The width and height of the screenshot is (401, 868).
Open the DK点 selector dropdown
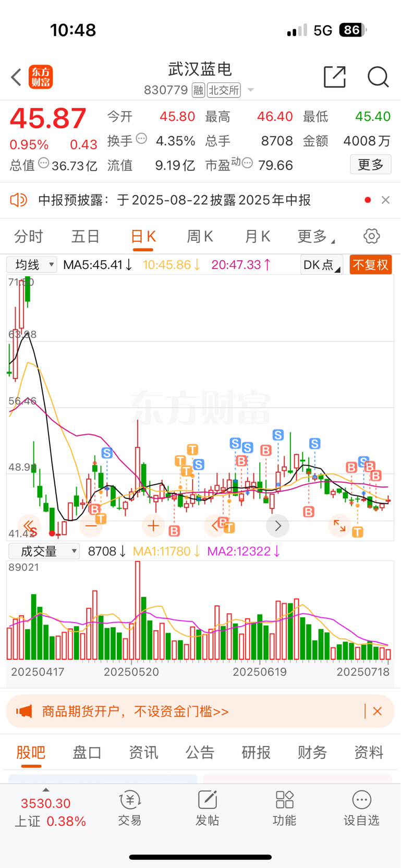322,265
